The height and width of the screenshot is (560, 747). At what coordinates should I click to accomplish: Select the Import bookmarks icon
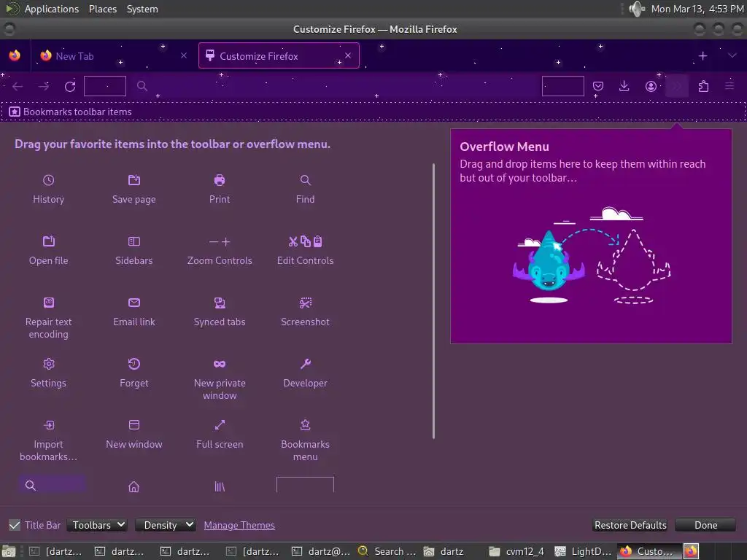(48, 425)
